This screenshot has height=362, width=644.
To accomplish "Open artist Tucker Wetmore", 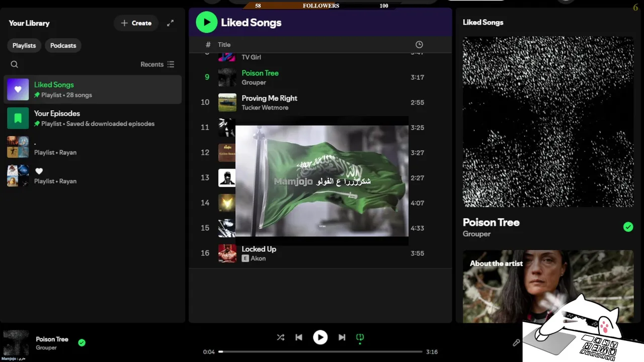I will tap(265, 108).
